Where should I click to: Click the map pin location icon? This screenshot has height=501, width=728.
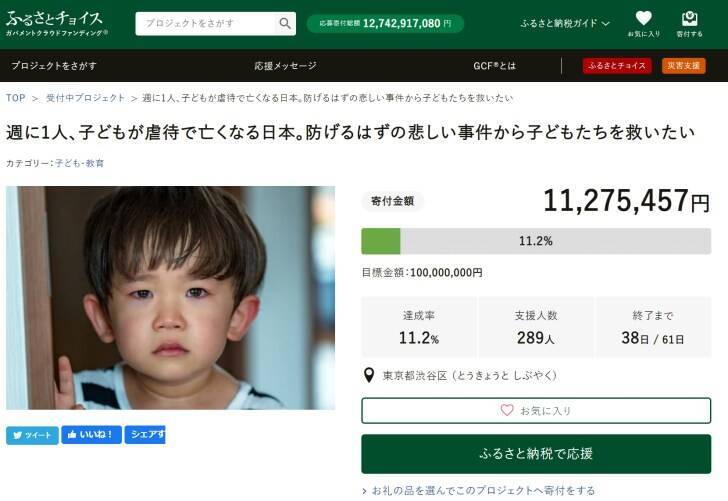tap(369, 375)
